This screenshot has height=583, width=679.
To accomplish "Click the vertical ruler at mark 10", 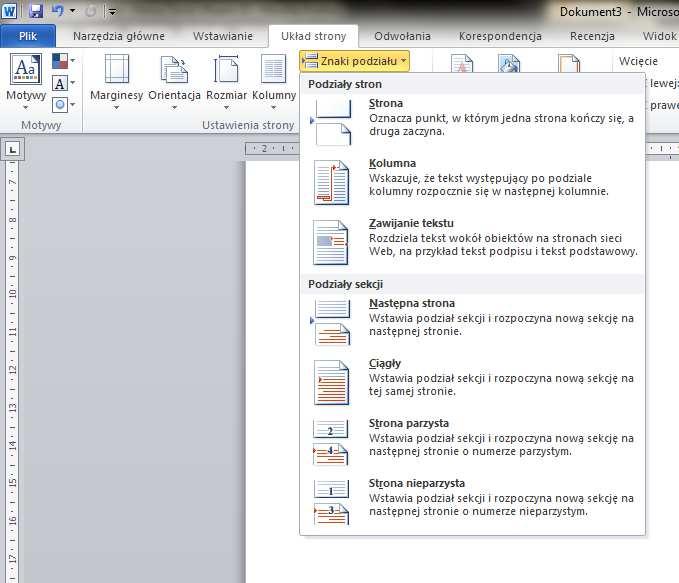I will (13, 293).
